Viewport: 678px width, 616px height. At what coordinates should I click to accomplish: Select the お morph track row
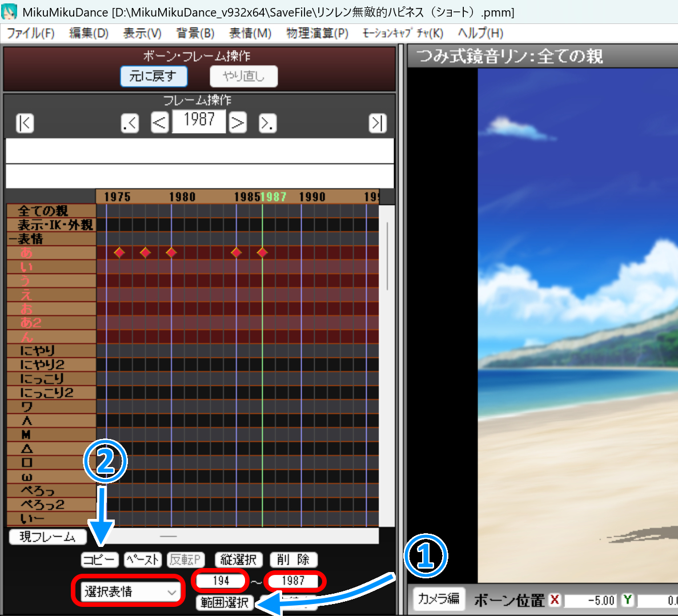click(x=51, y=309)
